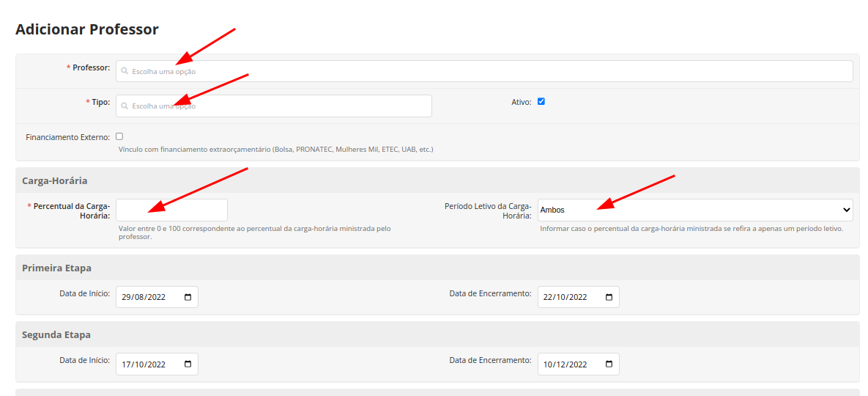Click the Financiamento Externo label

pos(67,137)
